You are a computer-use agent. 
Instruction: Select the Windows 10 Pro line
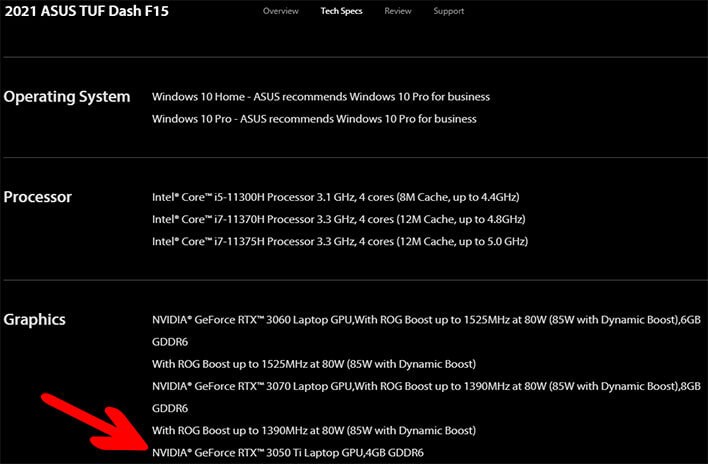point(314,119)
